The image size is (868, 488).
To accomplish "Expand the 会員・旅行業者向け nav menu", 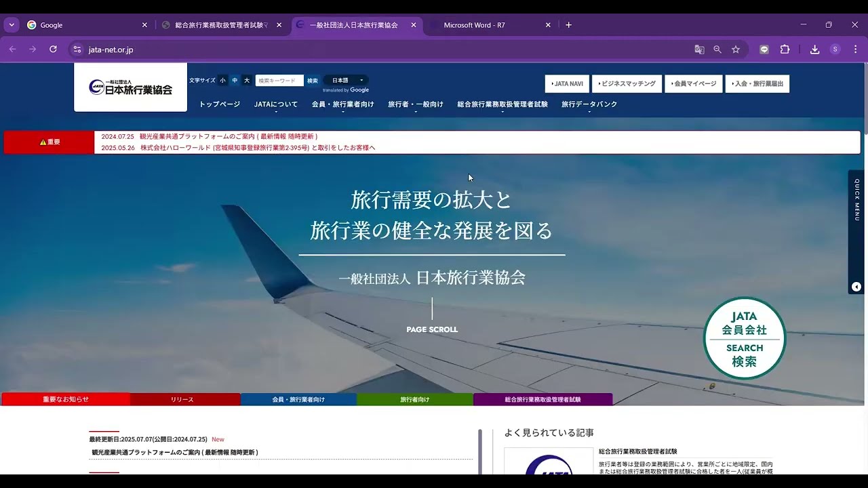I will point(342,104).
